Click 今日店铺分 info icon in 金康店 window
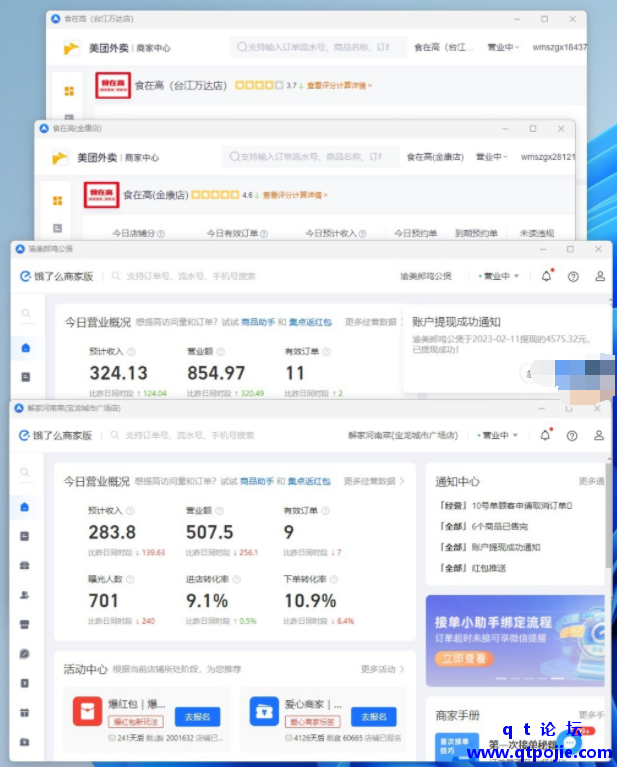617x767 pixels. (x=161, y=234)
